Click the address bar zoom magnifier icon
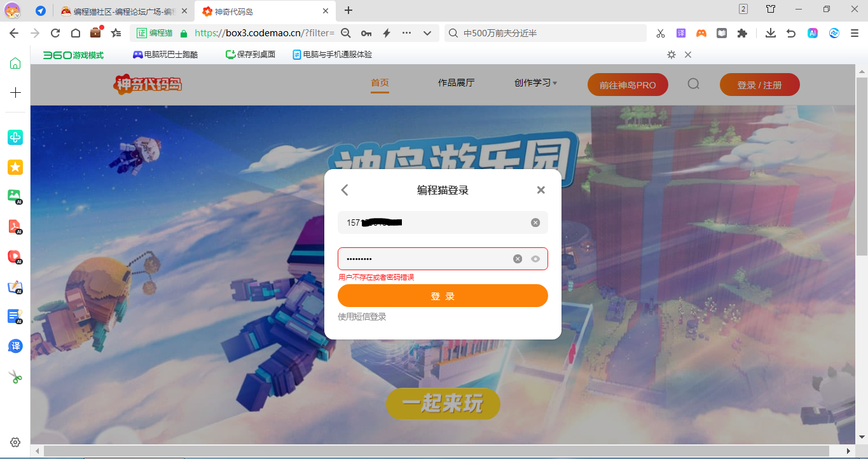Screen dimensions: 868x459 tap(346, 33)
